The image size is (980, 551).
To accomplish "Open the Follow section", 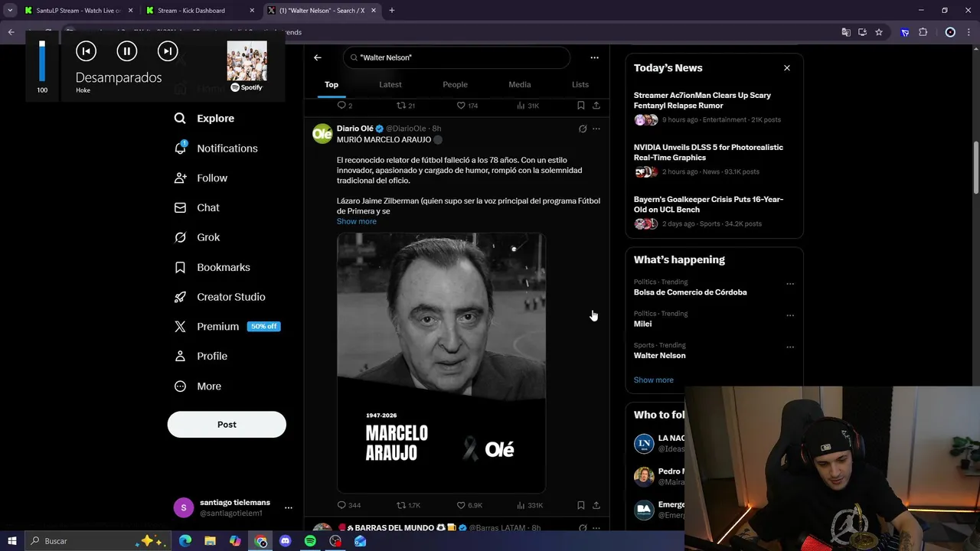I will (201, 178).
